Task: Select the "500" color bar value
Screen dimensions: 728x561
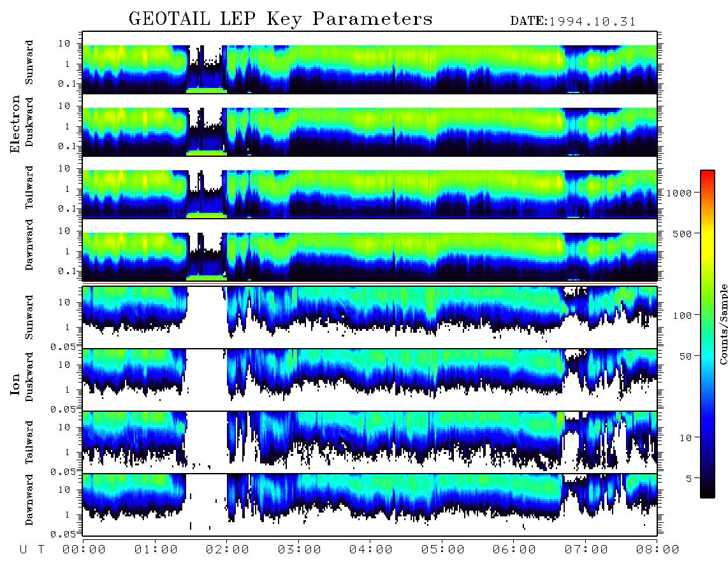Action: coord(682,233)
